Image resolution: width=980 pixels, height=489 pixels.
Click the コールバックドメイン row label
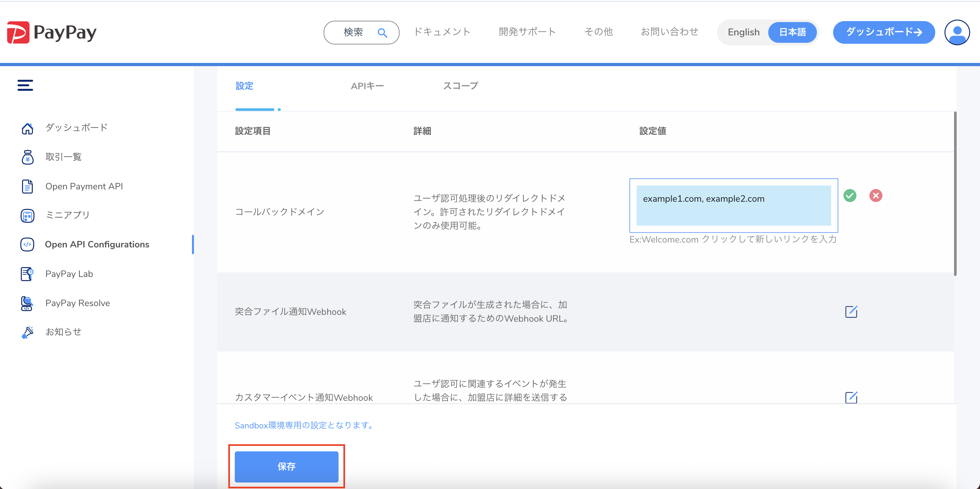coord(280,212)
